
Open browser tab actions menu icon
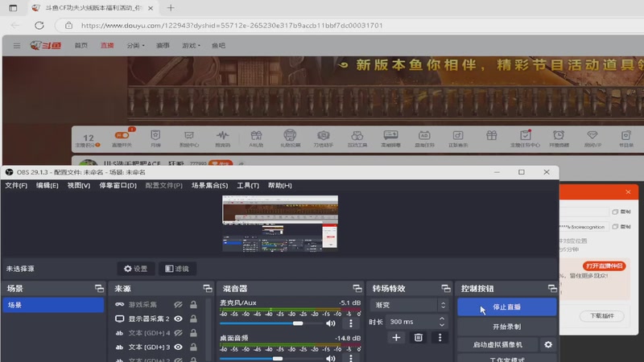[13, 8]
